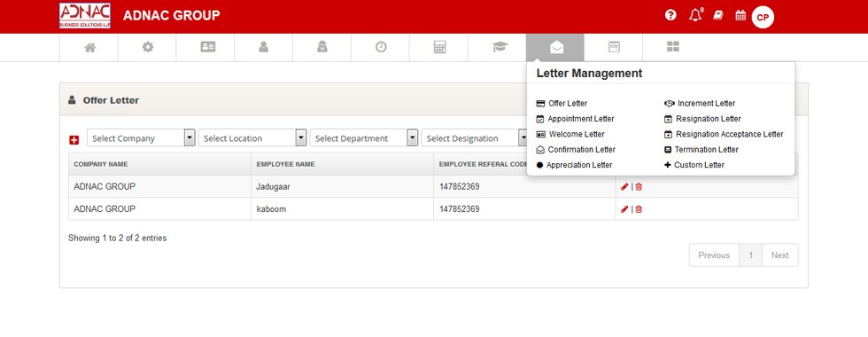Expand the Select Designation dropdown
Screen dimensions: 868x337
coord(475,138)
